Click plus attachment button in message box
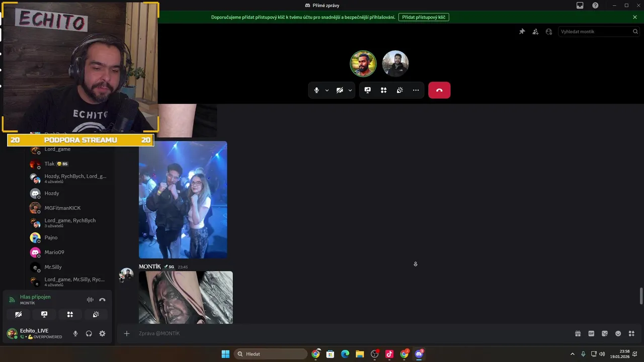644x362 pixels. coord(127,333)
